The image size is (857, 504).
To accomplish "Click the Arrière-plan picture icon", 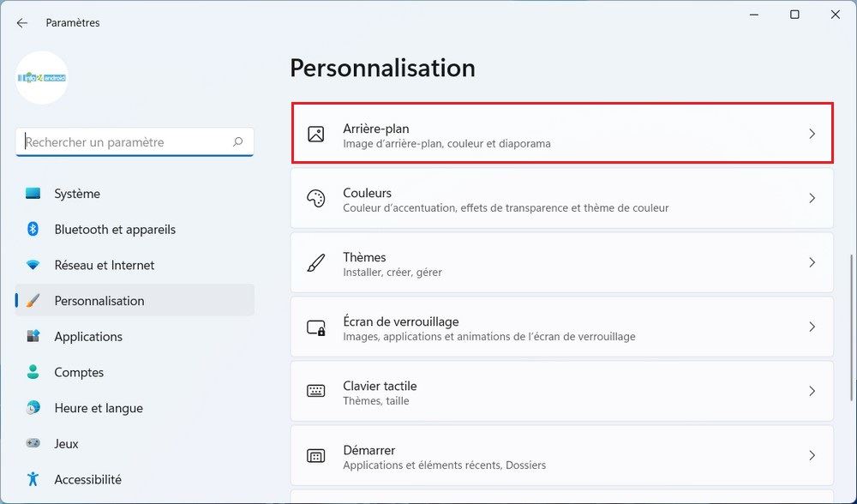I will [x=316, y=134].
